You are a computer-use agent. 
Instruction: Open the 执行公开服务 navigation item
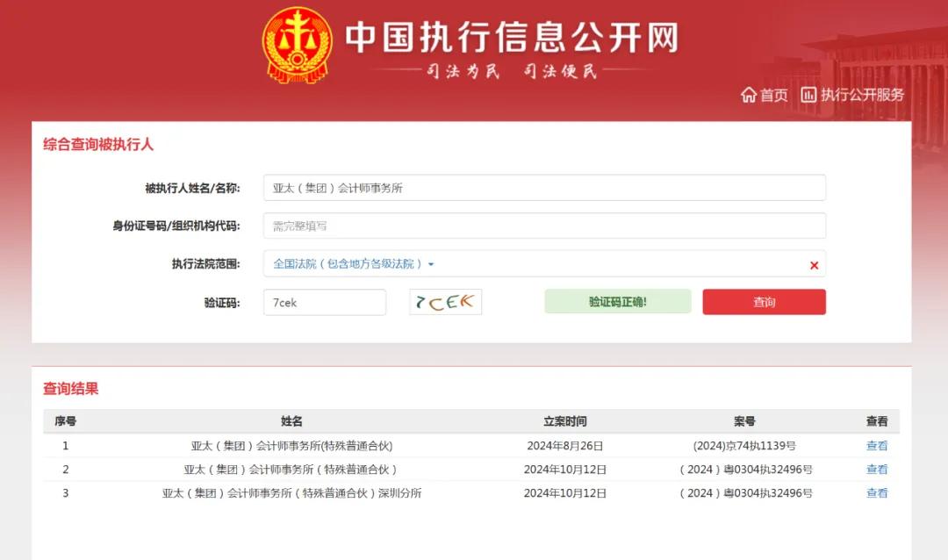click(x=862, y=95)
